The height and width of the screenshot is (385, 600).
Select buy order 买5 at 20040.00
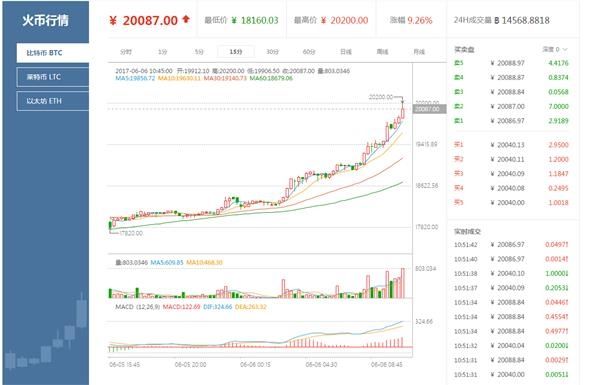[511, 203]
